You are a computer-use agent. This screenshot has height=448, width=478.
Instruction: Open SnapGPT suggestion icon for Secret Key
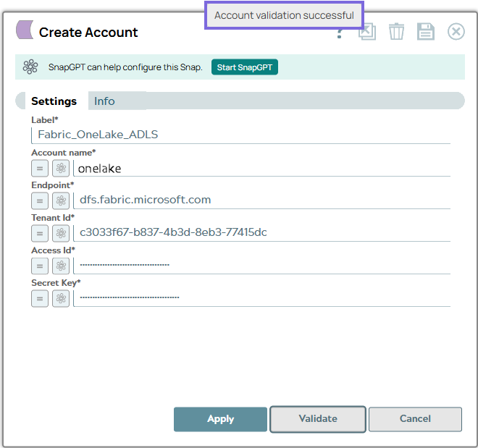pos(61,299)
